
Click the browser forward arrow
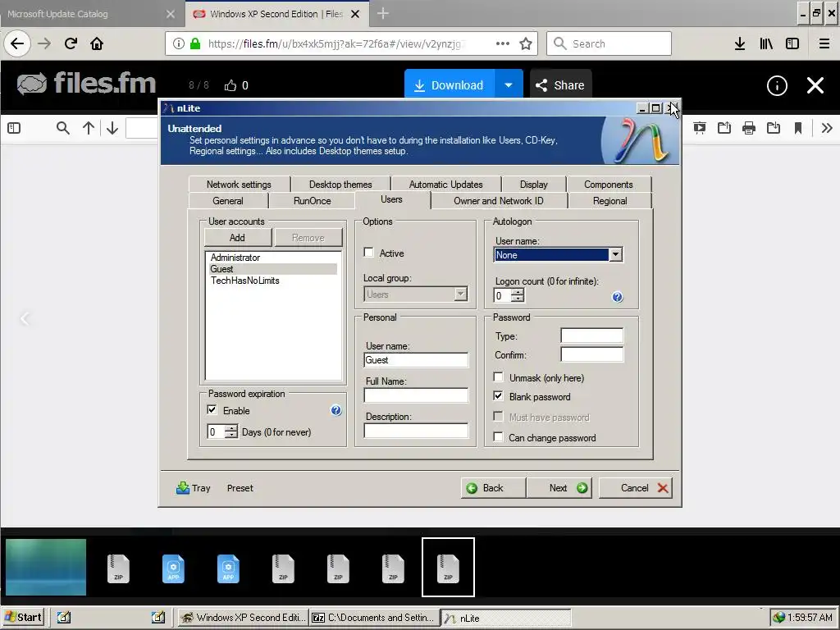point(44,43)
